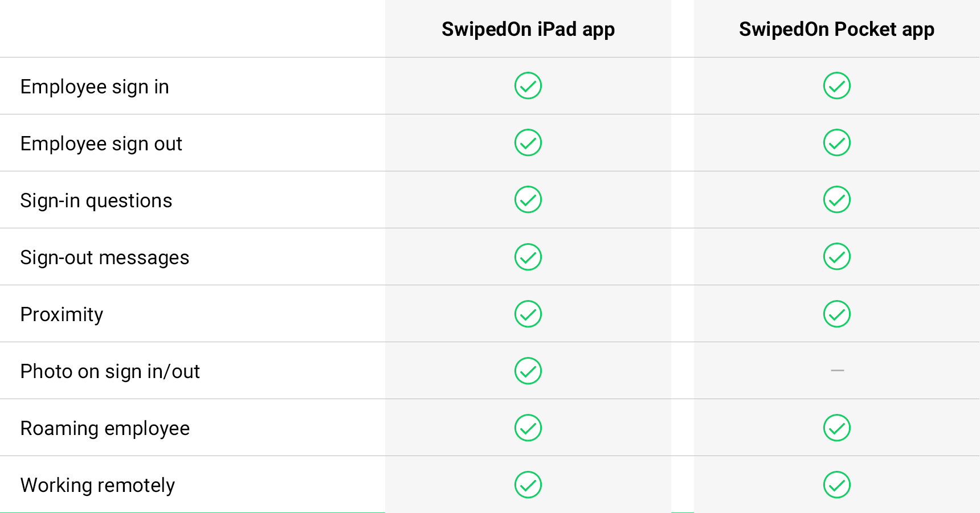Screen dimensions: 980x513
Task: Click the Pocket app checkmark for Working remotely
Action: point(837,485)
